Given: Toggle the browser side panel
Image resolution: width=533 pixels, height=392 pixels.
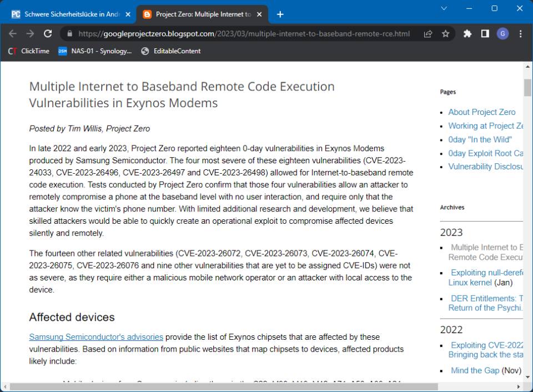Looking at the screenshot, I should click(485, 34).
